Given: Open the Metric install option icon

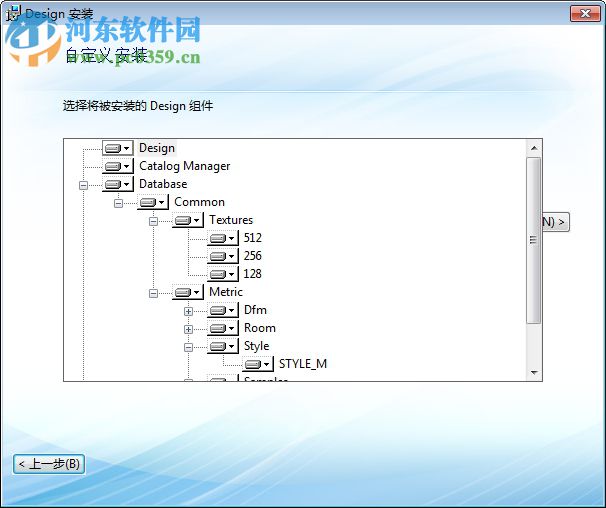Looking at the screenshot, I should tap(187, 292).
